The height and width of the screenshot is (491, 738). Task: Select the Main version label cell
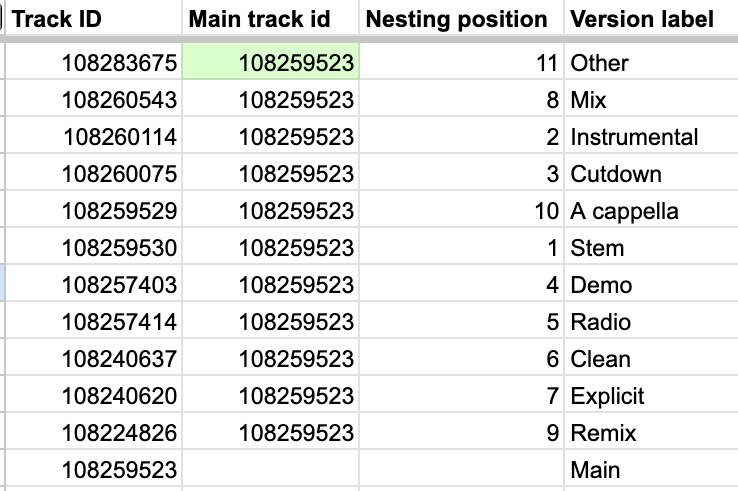pyautogui.click(x=651, y=468)
